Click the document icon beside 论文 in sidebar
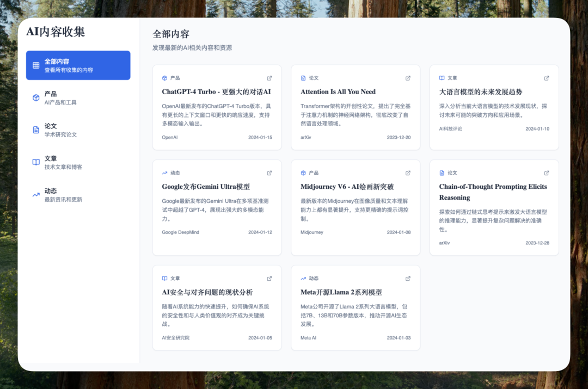 36,130
